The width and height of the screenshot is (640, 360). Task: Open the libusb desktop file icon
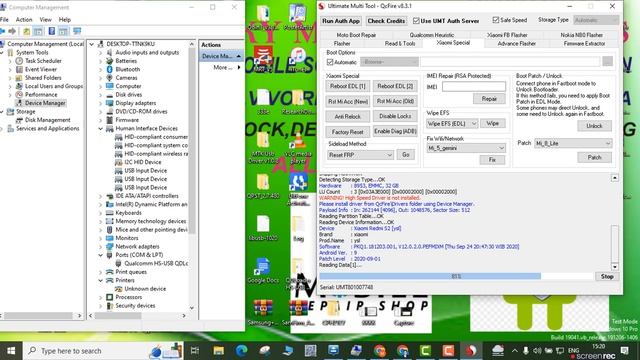(x=263, y=228)
